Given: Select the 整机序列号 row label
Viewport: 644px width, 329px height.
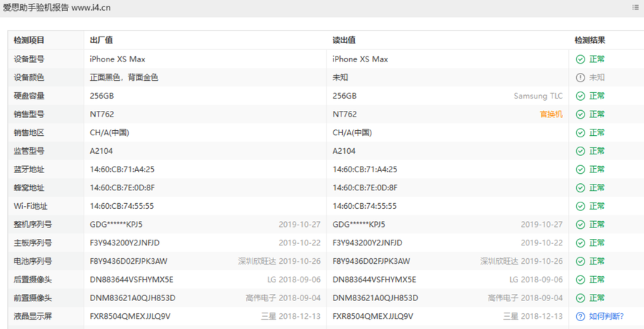Looking at the screenshot, I should pos(33,225).
